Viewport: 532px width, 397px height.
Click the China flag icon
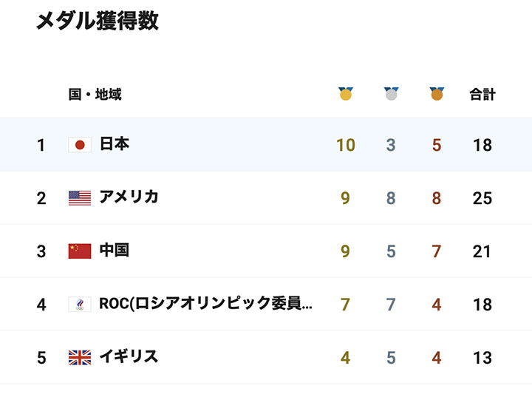click(x=80, y=251)
